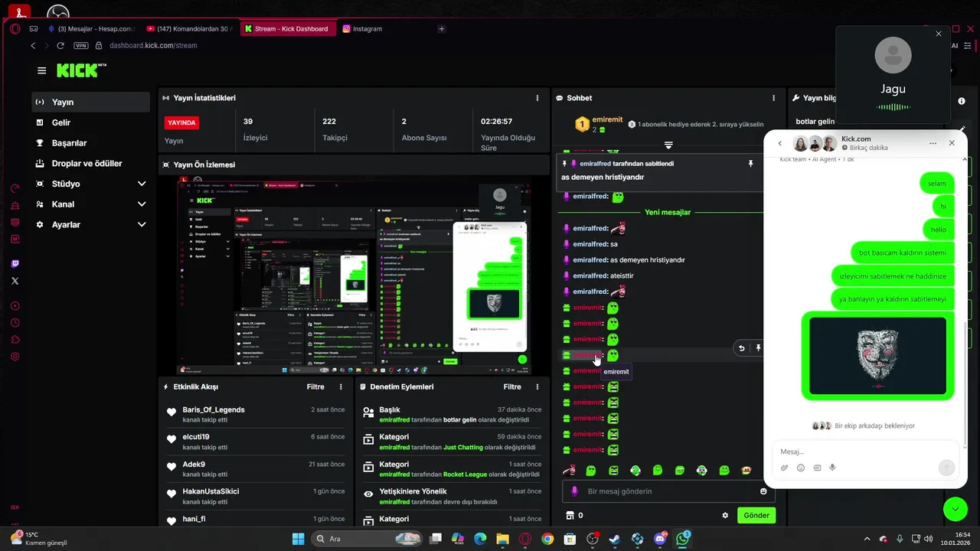This screenshot has height=551, width=980.
Task: Unpin the pinned chat message pin icon
Action: pyautogui.click(x=751, y=164)
